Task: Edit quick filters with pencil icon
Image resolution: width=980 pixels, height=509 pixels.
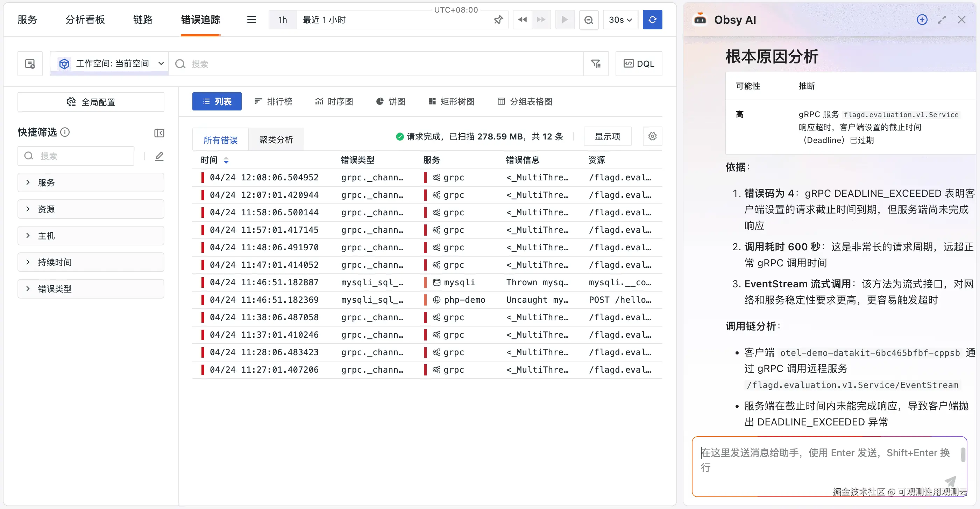Action: click(x=159, y=156)
